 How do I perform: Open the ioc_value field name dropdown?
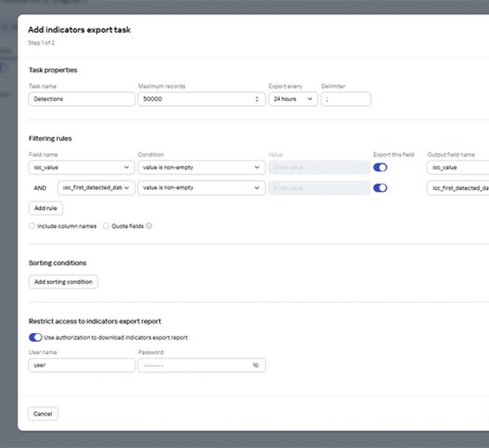tap(81, 168)
